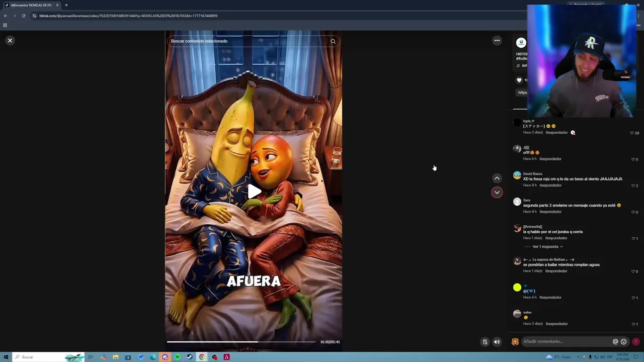Open Microsoft Edge from the taskbar

[152, 357]
